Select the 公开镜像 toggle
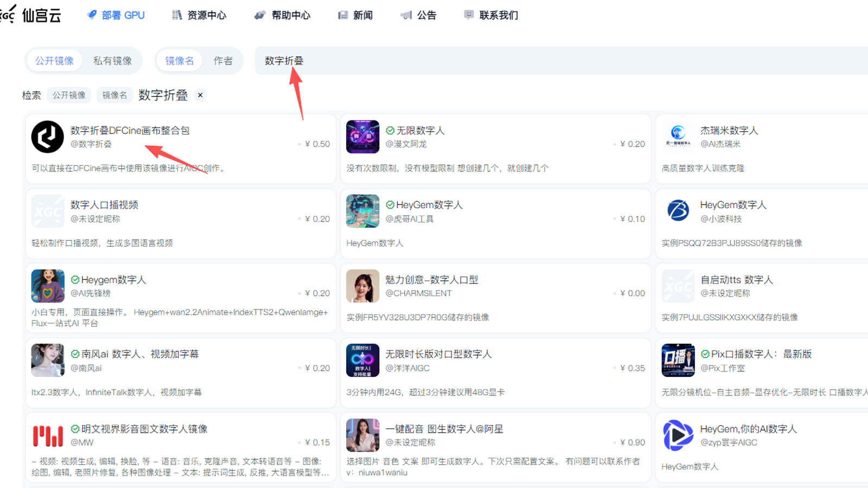 click(54, 61)
